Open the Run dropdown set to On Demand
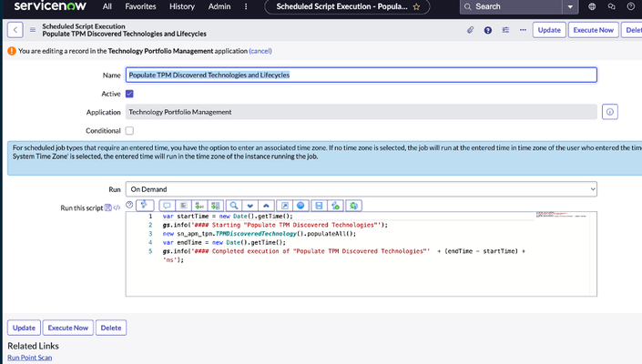 pyautogui.click(x=362, y=189)
